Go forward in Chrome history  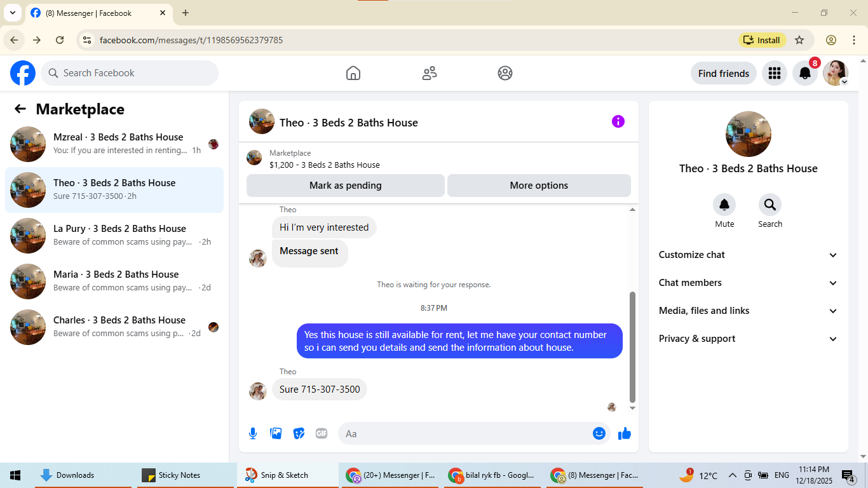click(x=37, y=40)
